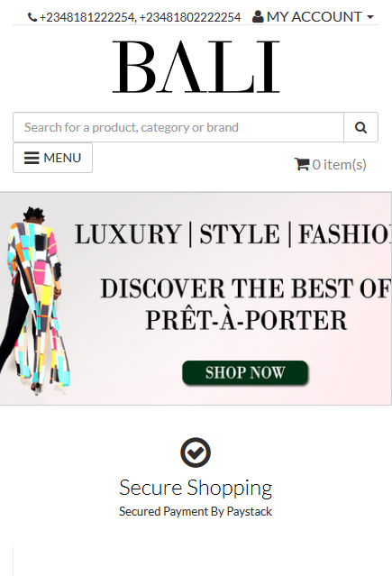
Task: Call the +2348181222254 phone number
Action: pos(87,17)
